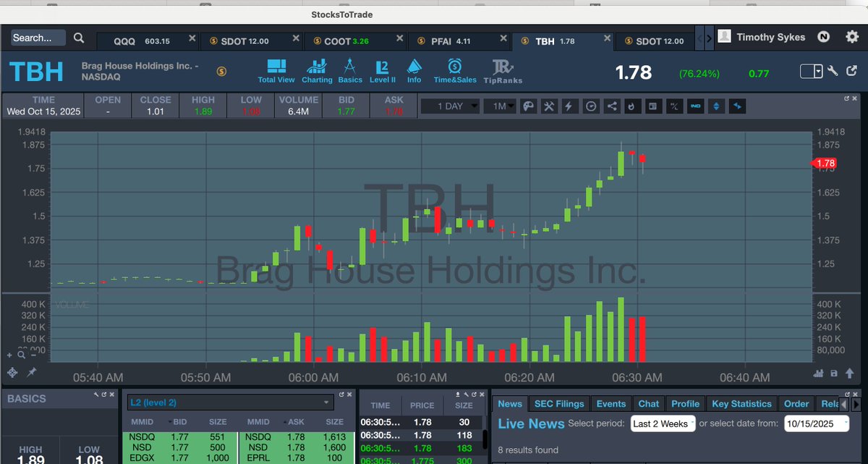Zoom in with chart plus icon
868x464 pixels.
point(10,355)
